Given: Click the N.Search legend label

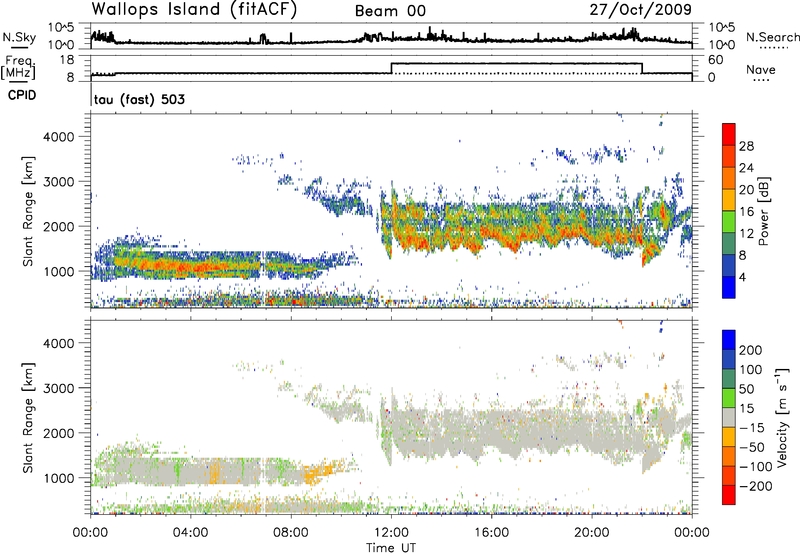Looking at the screenshot, I should click(x=772, y=37).
